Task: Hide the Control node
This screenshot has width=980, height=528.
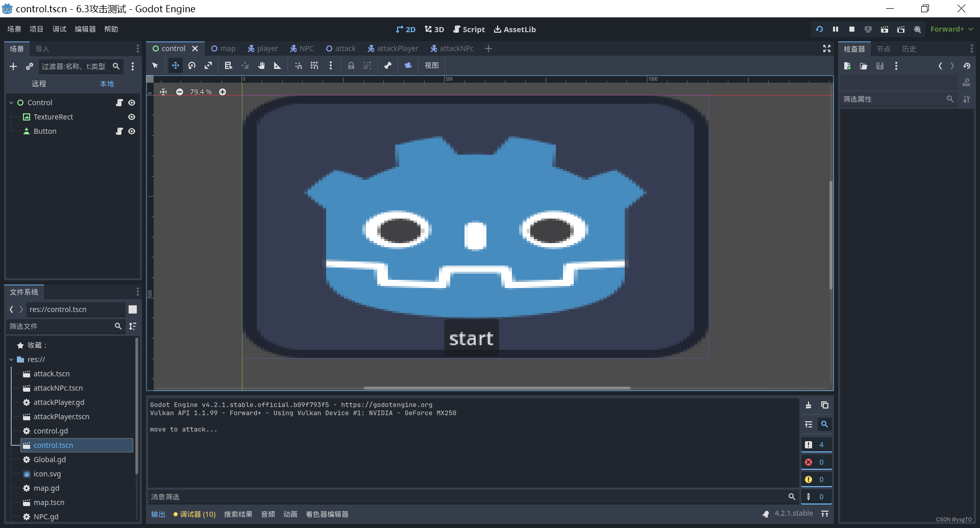Action: coord(132,103)
